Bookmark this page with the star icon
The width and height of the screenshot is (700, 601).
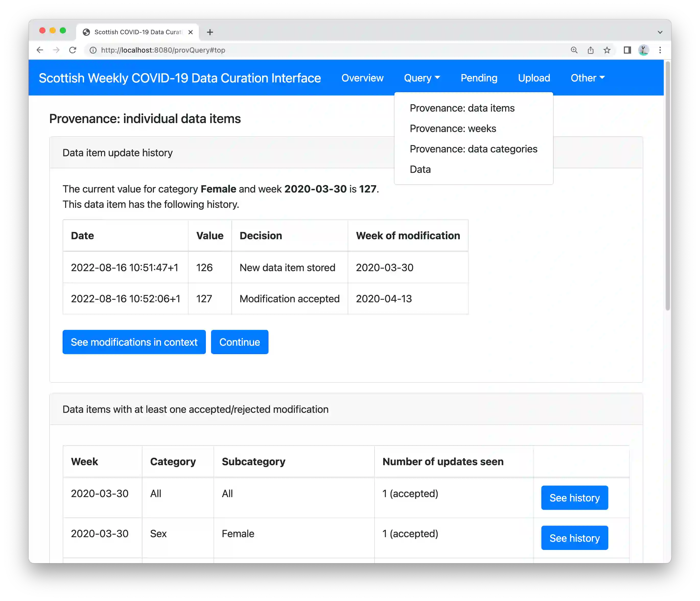tap(607, 50)
